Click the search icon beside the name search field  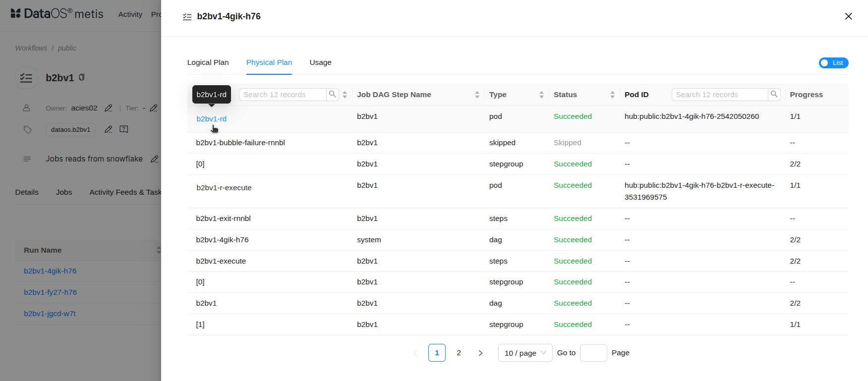[332, 94]
